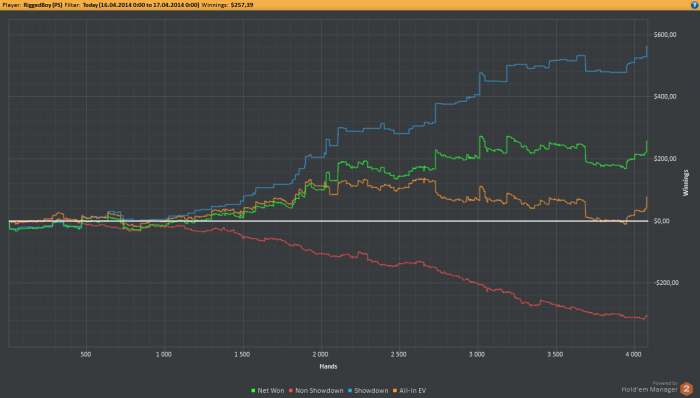Toggle the Net Won legend entry
The height and width of the screenshot is (398, 700).
pyautogui.click(x=268, y=390)
